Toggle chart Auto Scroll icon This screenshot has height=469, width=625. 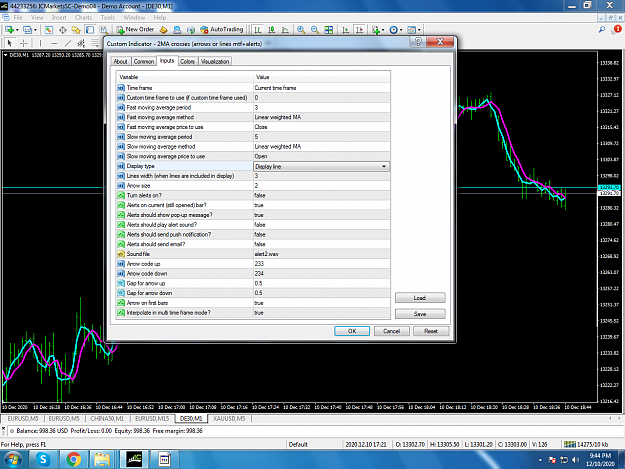(346, 30)
